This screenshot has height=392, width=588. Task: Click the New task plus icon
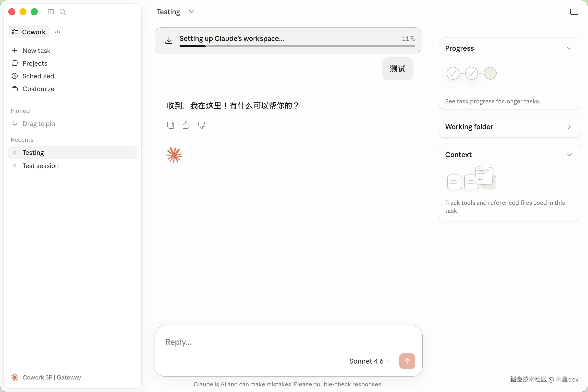pos(15,50)
